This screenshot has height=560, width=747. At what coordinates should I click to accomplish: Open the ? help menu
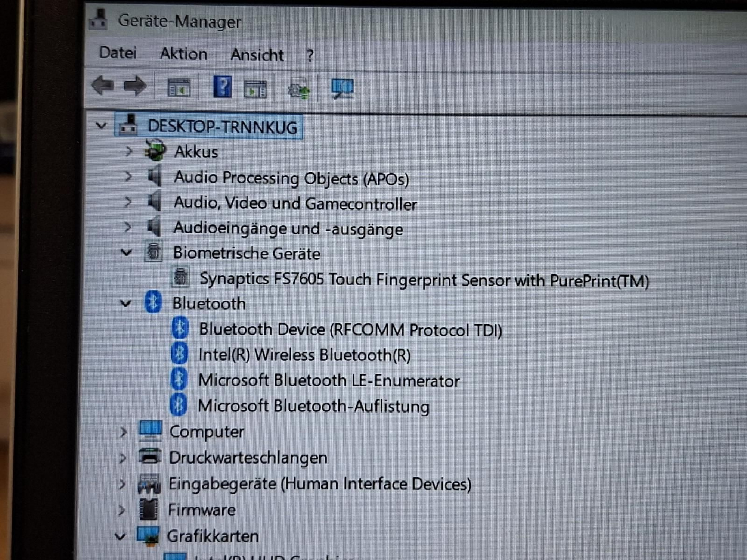click(310, 56)
